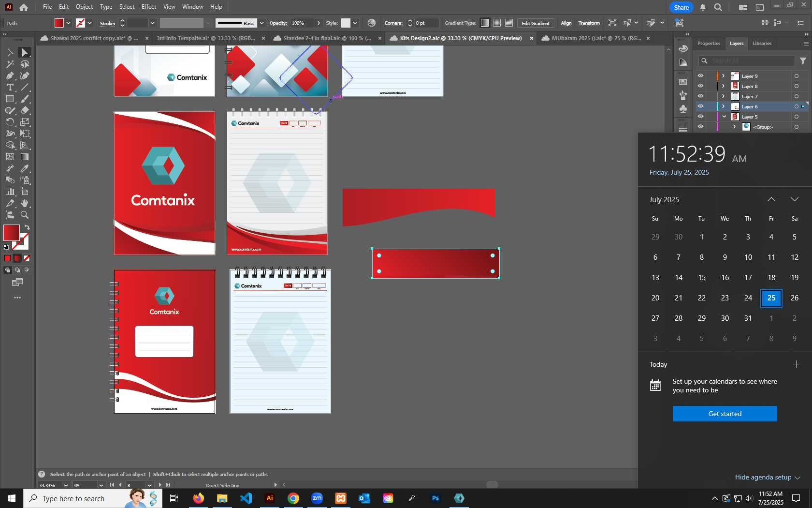This screenshot has height=508, width=812.
Task: Select the Scale tool
Action: click(25, 122)
